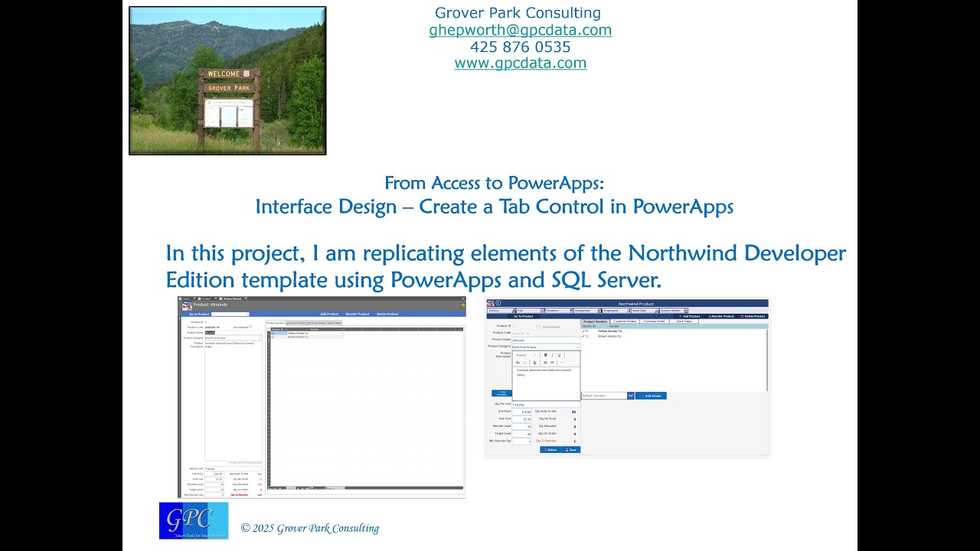This screenshot has height=551, width=980.
Task: Select Stock Takes tab in Access screenshot
Action: 335,323
